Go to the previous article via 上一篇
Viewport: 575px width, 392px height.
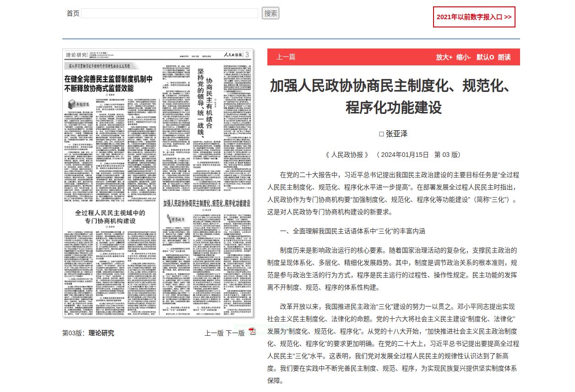286,57
